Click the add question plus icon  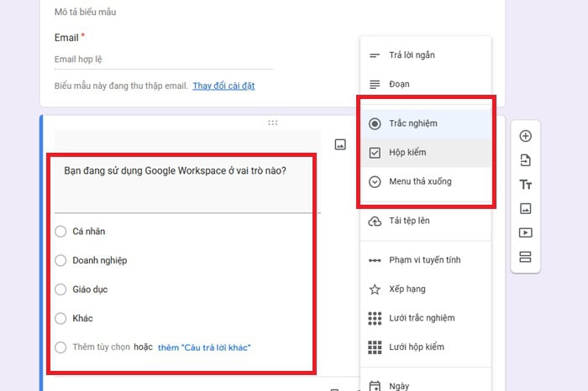pos(525,136)
